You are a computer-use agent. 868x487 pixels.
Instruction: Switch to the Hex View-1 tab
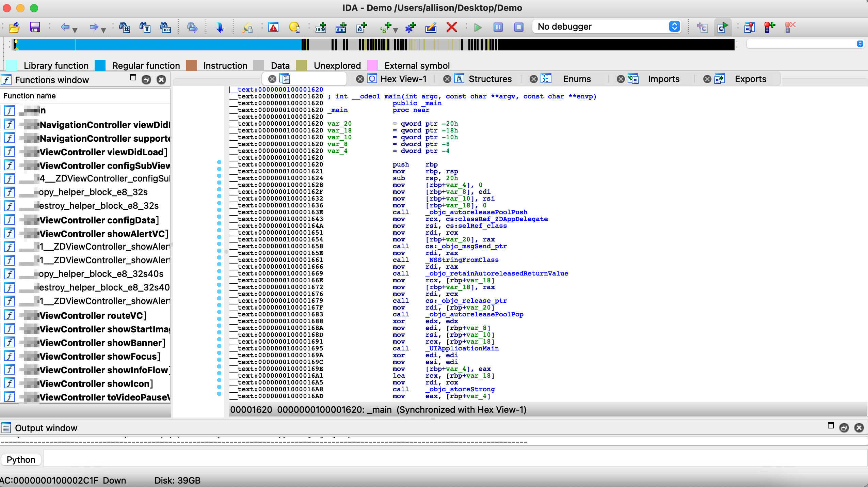pos(403,79)
